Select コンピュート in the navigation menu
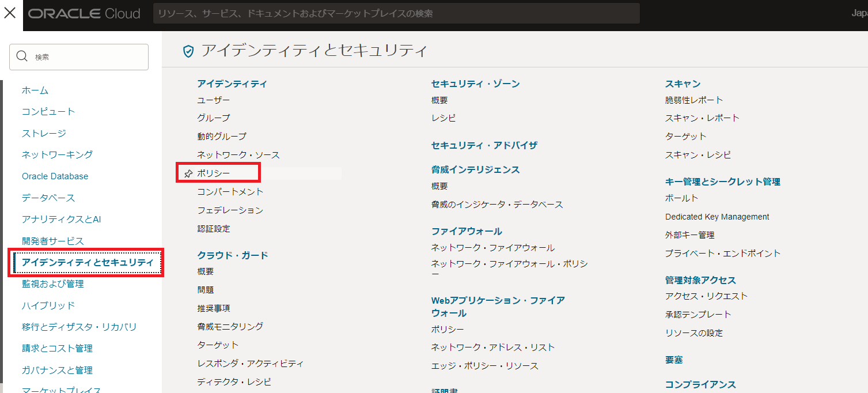The height and width of the screenshot is (393, 868). (48, 112)
